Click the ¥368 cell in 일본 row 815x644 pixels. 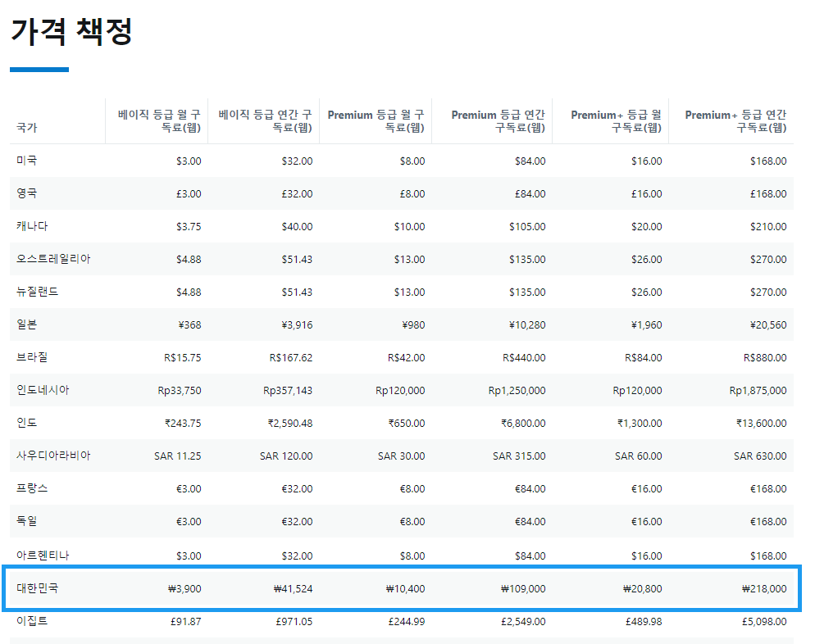tap(189, 324)
